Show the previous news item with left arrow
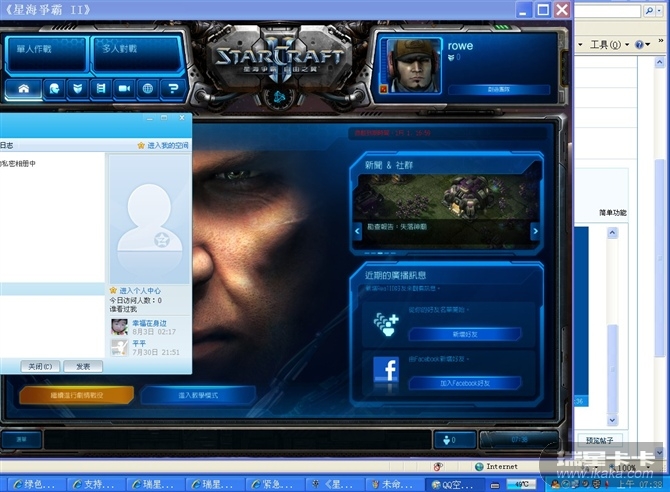This screenshot has width=670, height=492. [357, 231]
